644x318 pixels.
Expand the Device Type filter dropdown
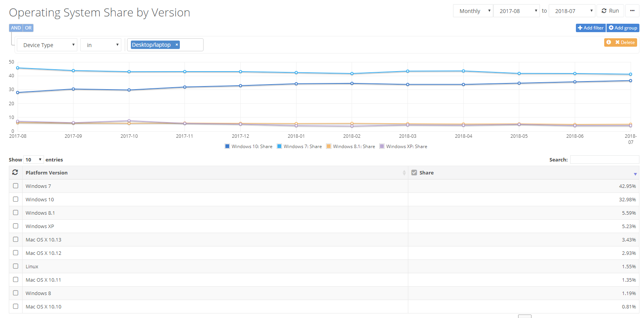click(x=47, y=45)
